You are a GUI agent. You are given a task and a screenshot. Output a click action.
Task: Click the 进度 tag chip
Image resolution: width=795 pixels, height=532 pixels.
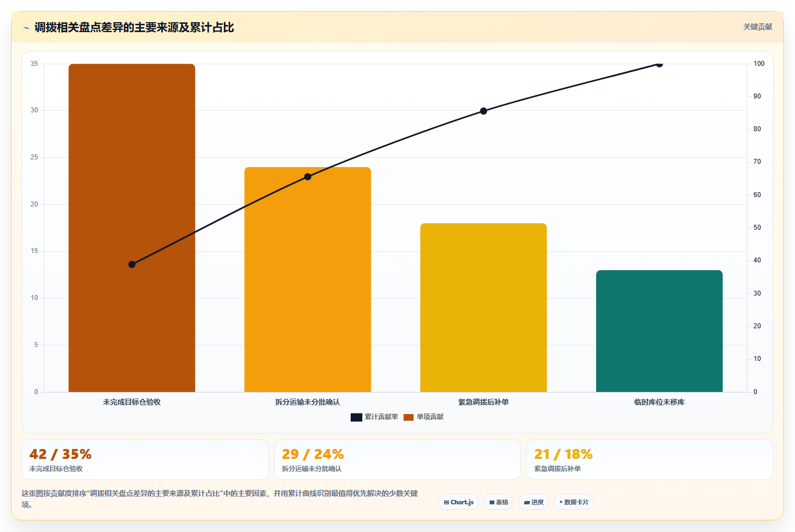(534, 502)
